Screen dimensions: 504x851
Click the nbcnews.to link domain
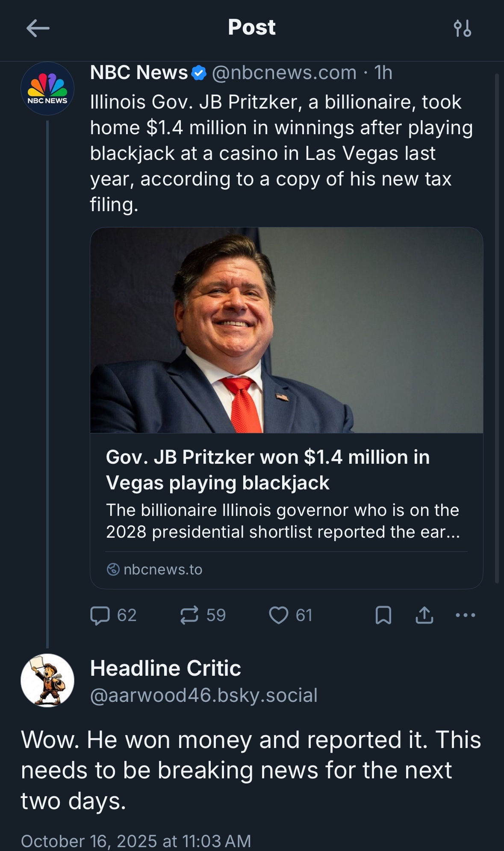162,569
